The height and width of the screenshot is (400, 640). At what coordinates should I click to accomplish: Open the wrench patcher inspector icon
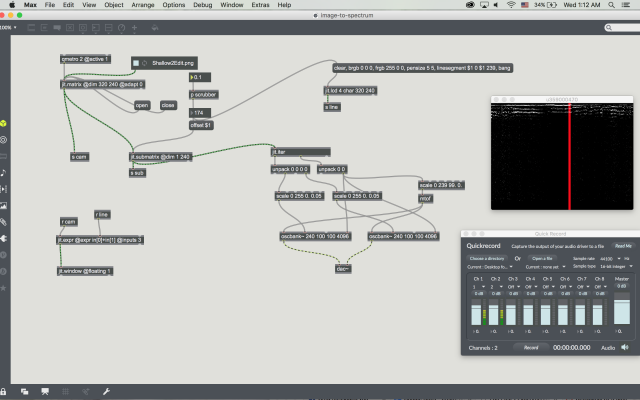[x=106, y=391]
